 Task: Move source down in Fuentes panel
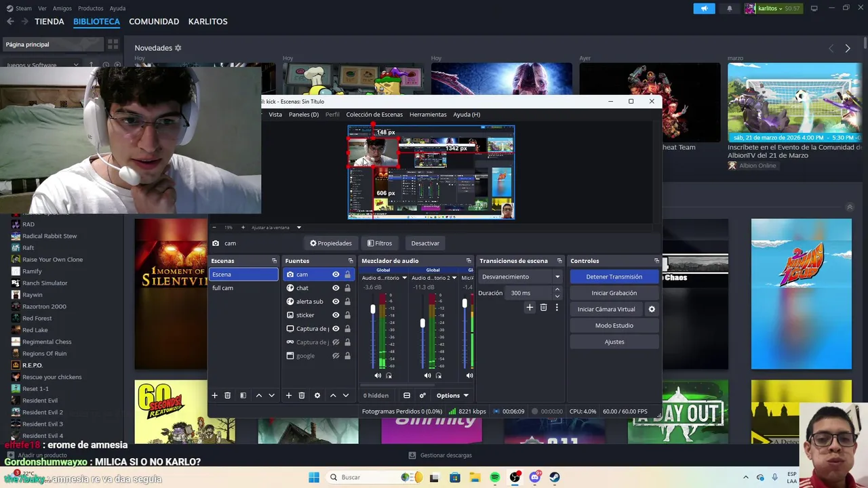[345, 395]
